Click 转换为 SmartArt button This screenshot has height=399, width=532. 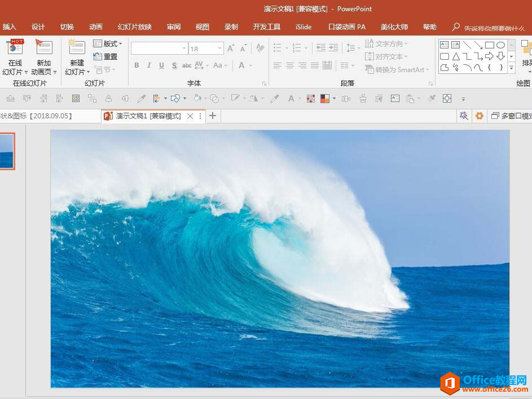[397, 69]
